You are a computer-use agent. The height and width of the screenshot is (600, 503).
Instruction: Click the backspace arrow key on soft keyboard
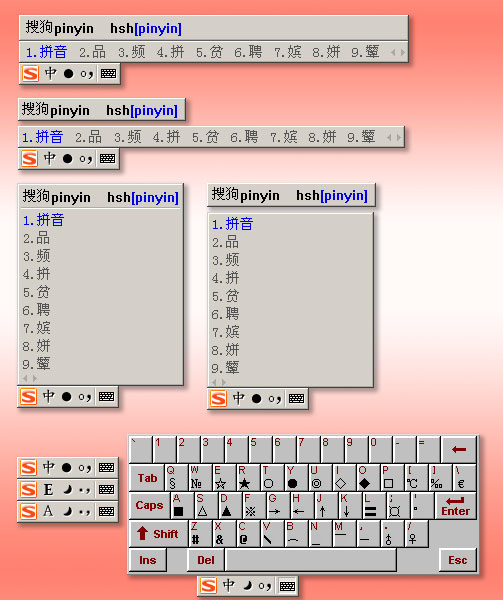click(x=459, y=449)
